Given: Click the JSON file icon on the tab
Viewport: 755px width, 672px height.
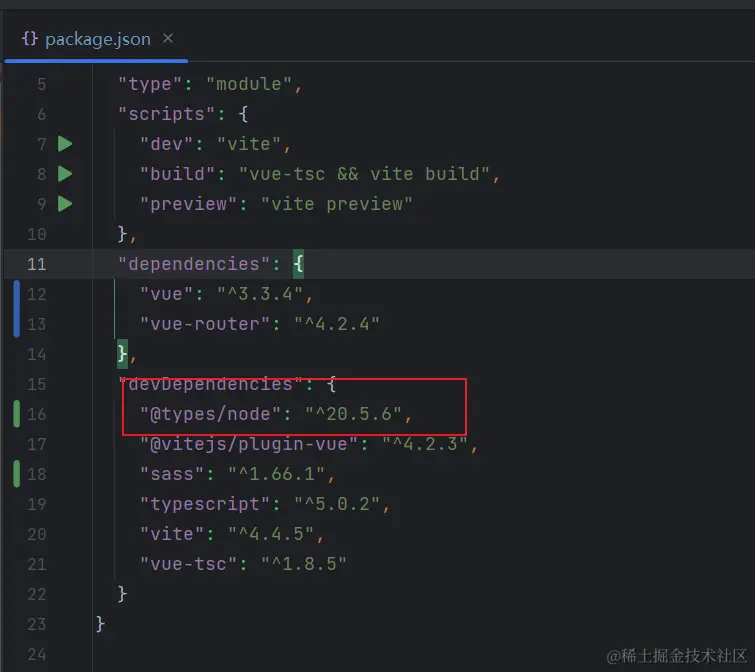Looking at the screenshot, I should point(30,39).
